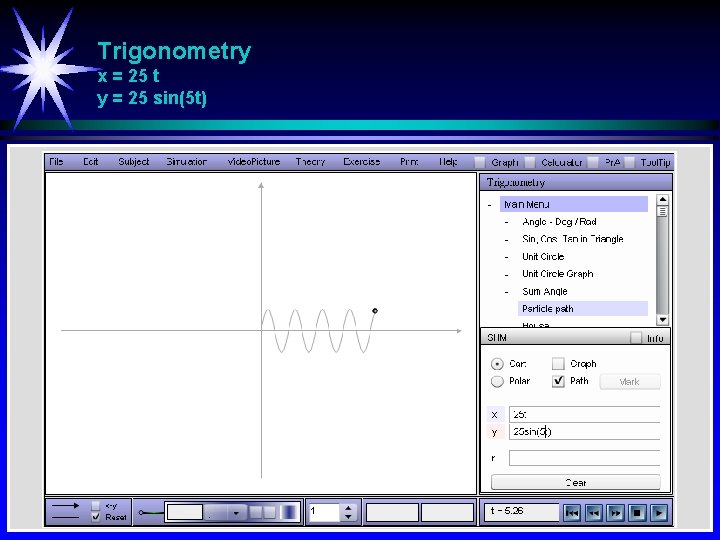Open the Print menu
This screenshot has height=540, width=720.
coord(409,162)
